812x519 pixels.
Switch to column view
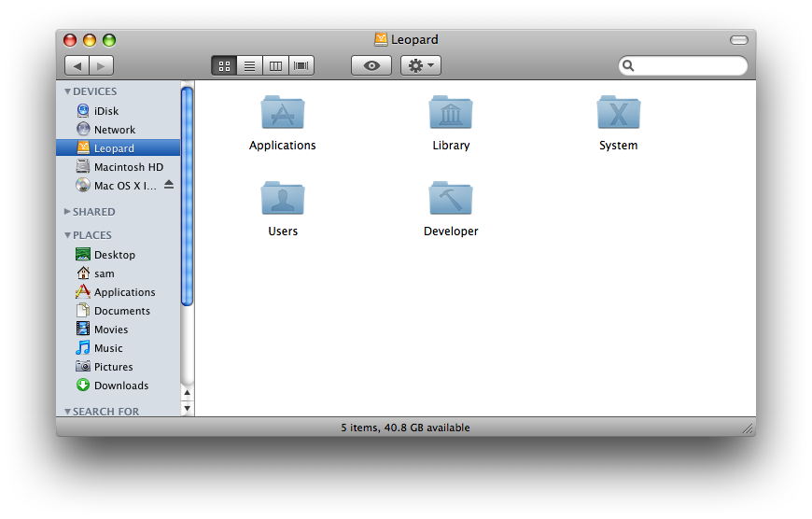[x=275, y=65]
